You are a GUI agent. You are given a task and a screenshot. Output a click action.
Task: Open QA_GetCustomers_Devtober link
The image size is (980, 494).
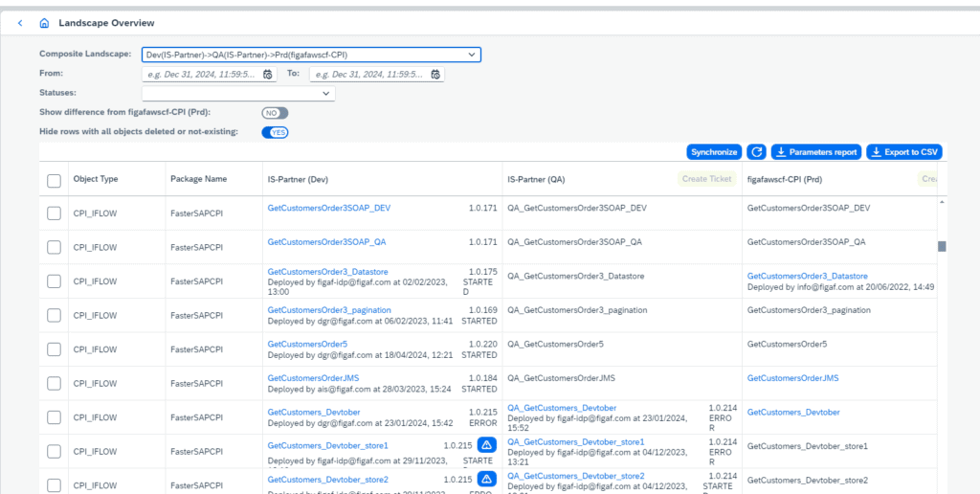click(562, 408)
